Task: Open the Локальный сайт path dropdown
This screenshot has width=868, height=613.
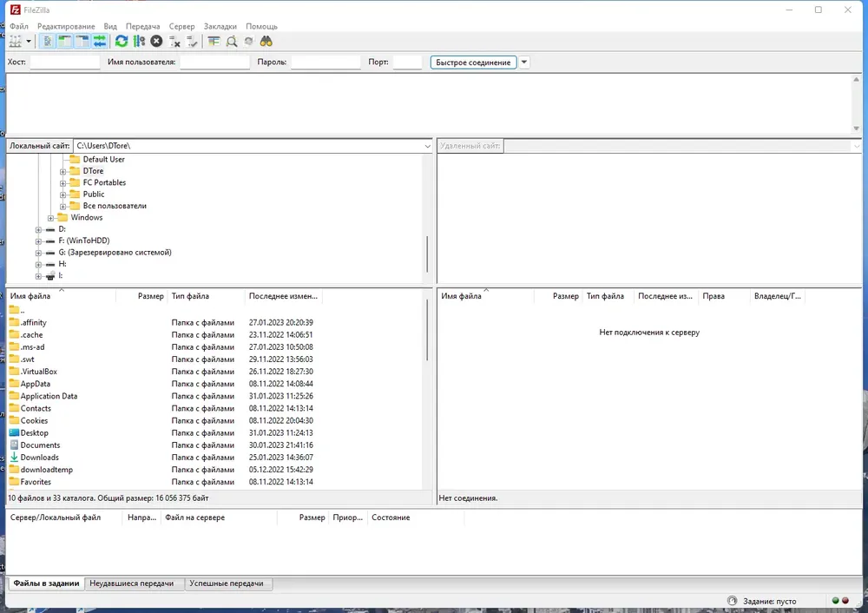Action: click(427, 146)
